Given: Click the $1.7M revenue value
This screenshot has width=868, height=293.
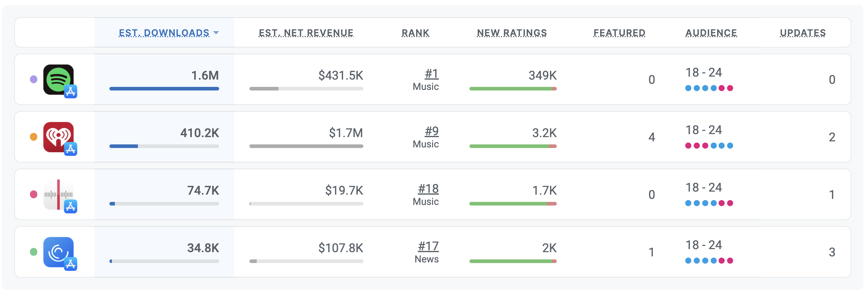Looking at the screenshot, I should tap(346, 133).
